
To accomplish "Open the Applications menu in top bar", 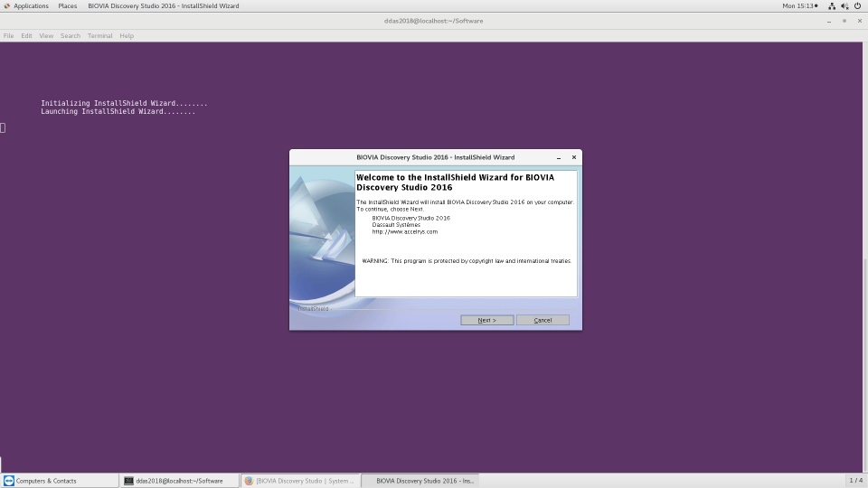I will pos(26,5).
